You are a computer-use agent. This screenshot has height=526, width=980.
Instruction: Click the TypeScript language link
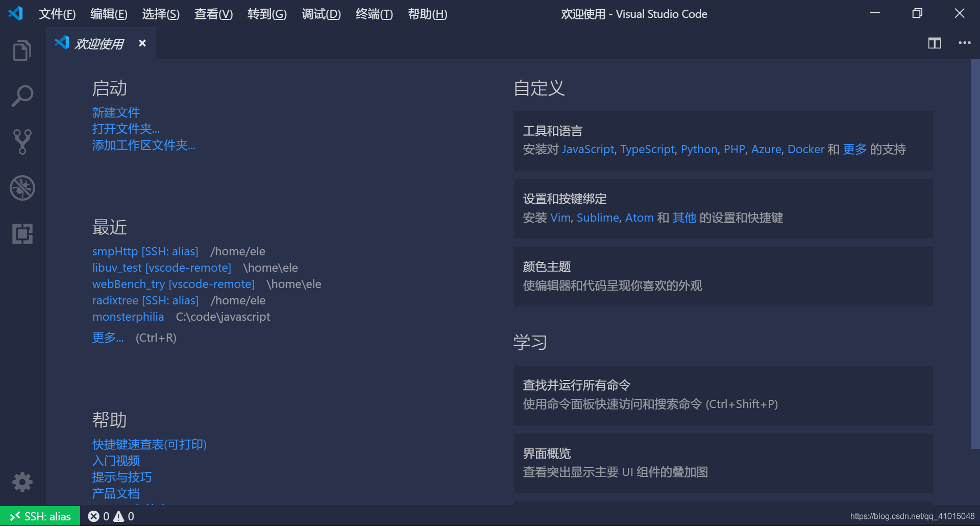[x=647, y=149]
